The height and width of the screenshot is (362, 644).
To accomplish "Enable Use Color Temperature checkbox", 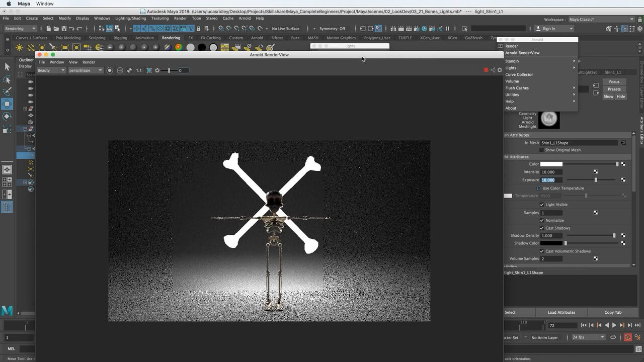I will pyautogui.click(x=539, y=188).
